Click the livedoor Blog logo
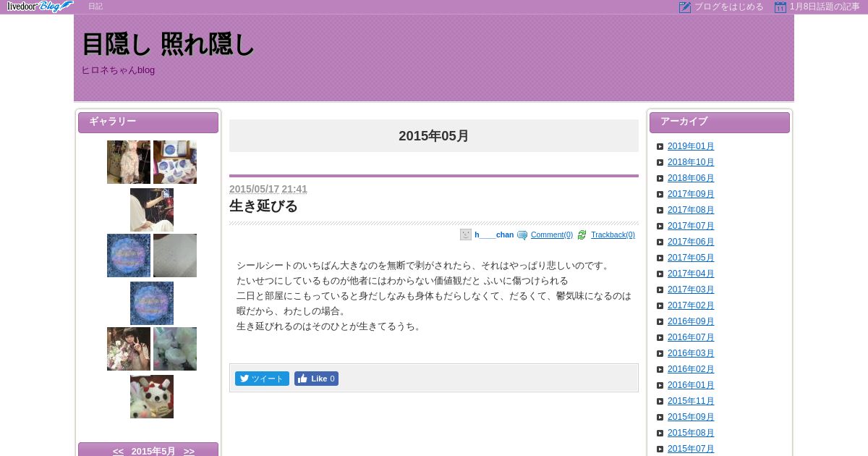 tap(40, 7)
